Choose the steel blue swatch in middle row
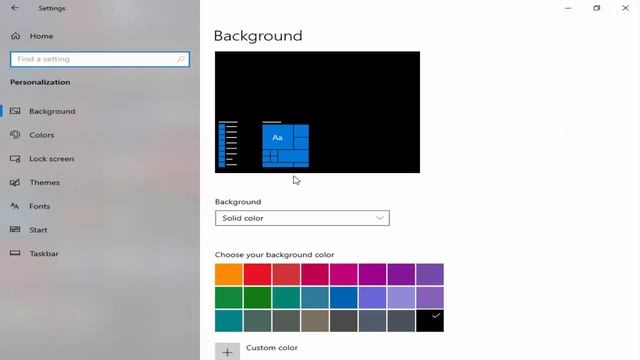640x360 pixels. 315,298
